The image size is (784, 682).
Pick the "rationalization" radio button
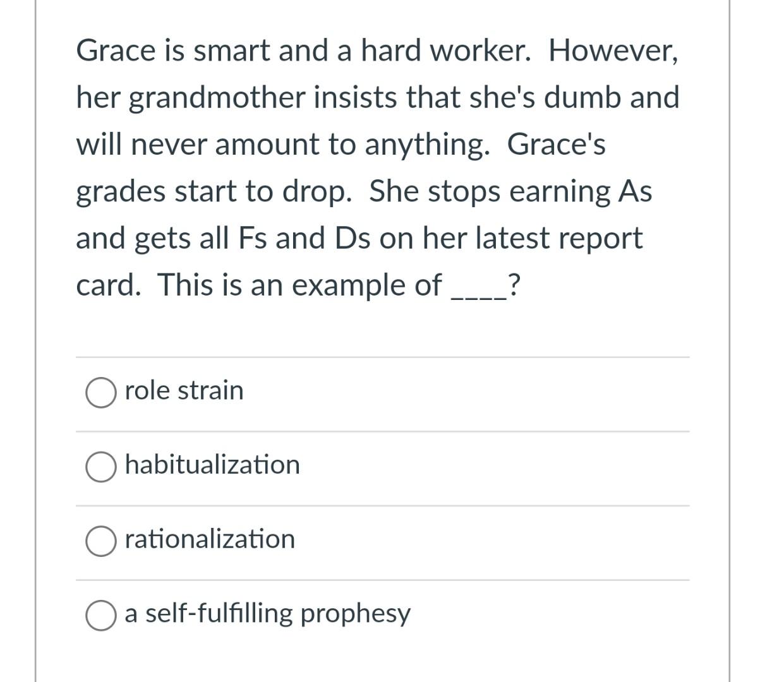coord(101,541)
